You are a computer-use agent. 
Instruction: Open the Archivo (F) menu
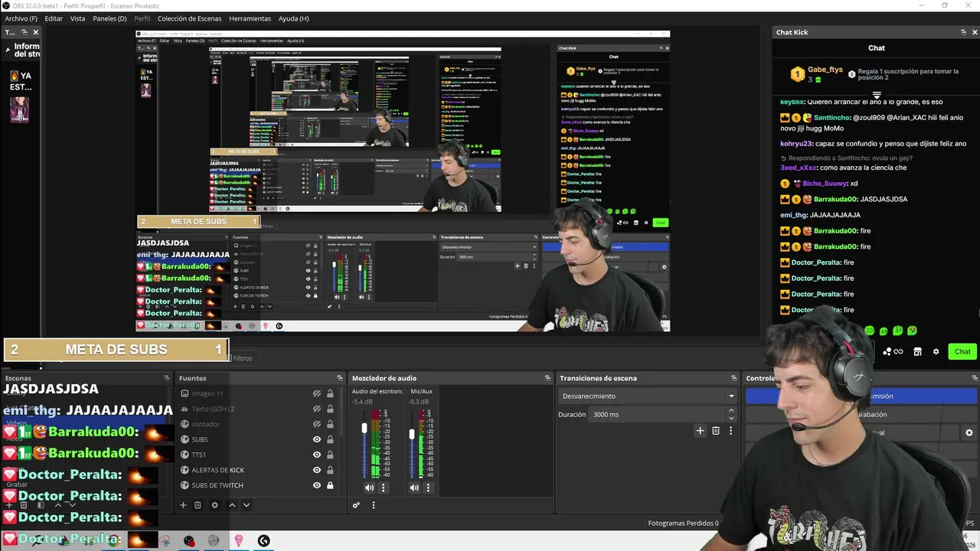[x=21, y=18]
